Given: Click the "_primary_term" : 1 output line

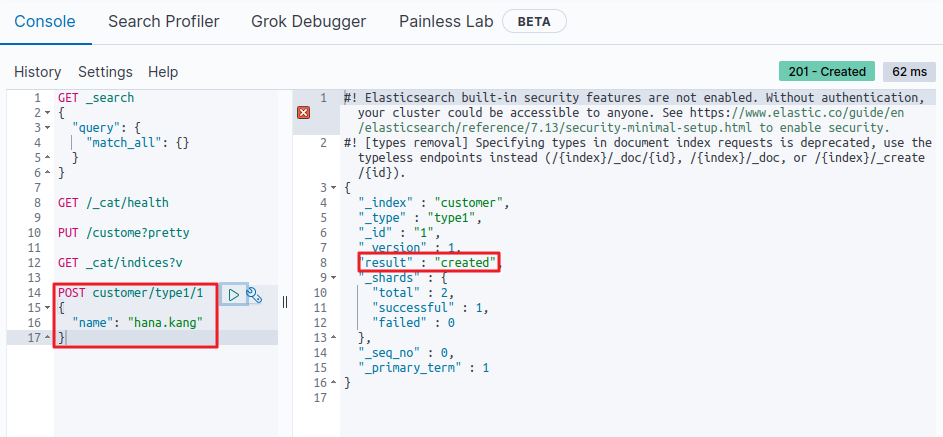Looking at the screenshot, I should pos(423,368).
